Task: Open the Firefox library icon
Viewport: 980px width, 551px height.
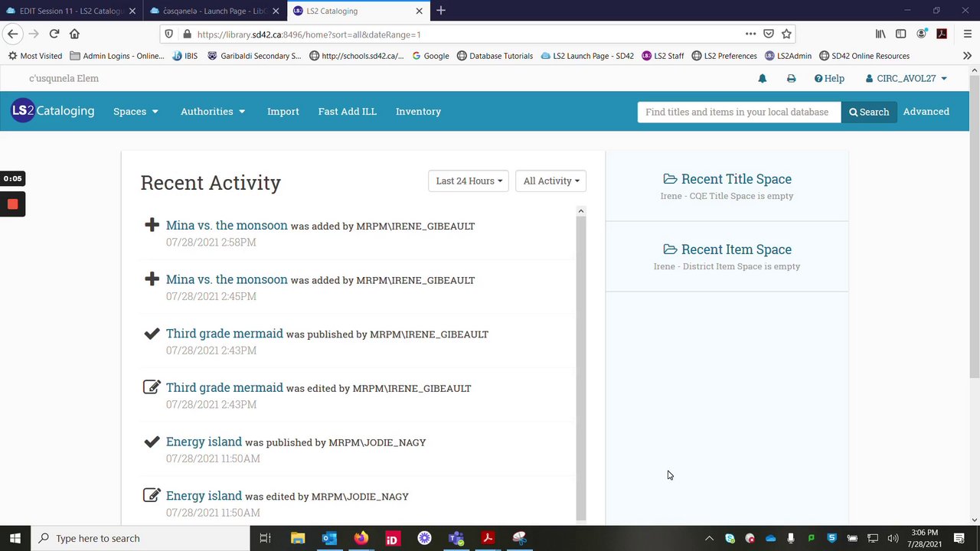Action: tap(880, 34)
